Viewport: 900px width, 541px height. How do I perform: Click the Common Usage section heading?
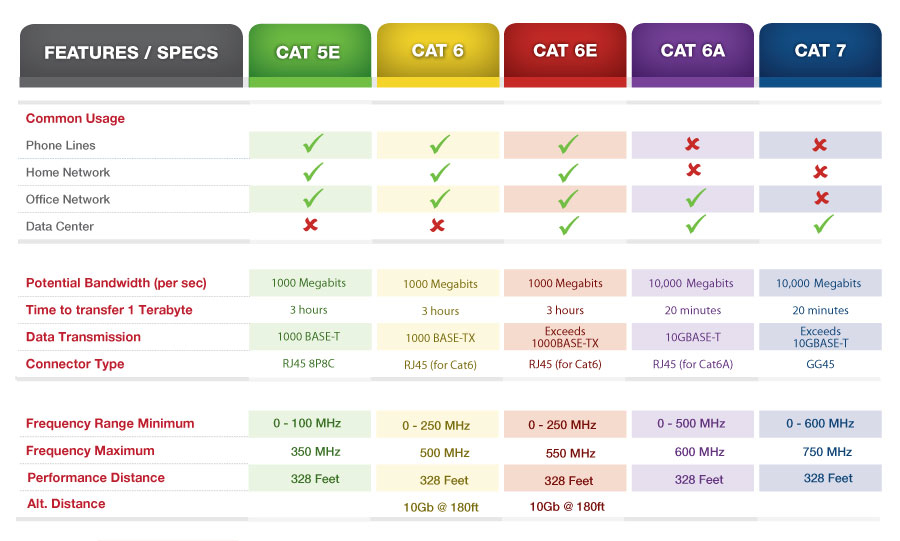75,118
